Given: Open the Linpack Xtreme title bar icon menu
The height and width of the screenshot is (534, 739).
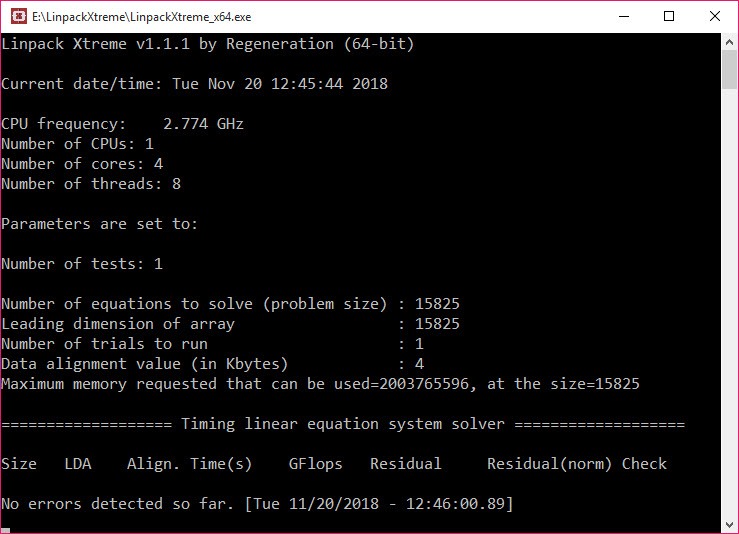Looking at the screenshot, I should click(x=18, y=16).
